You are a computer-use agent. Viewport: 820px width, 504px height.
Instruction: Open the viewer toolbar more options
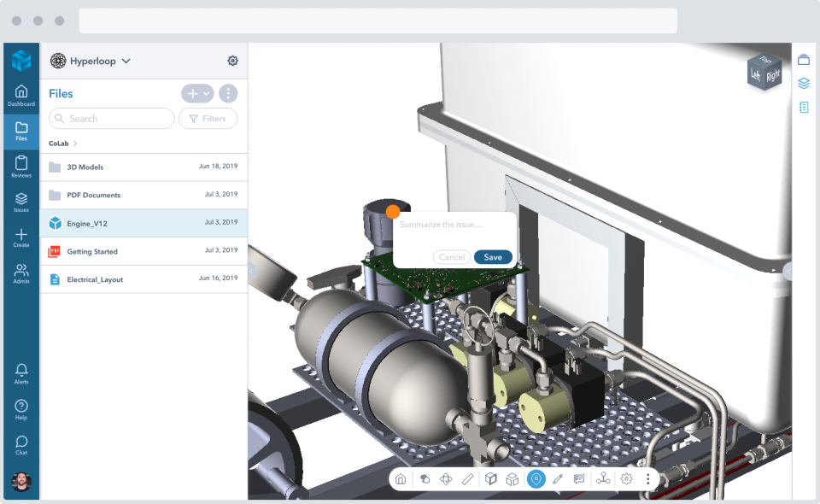[648, 479]
